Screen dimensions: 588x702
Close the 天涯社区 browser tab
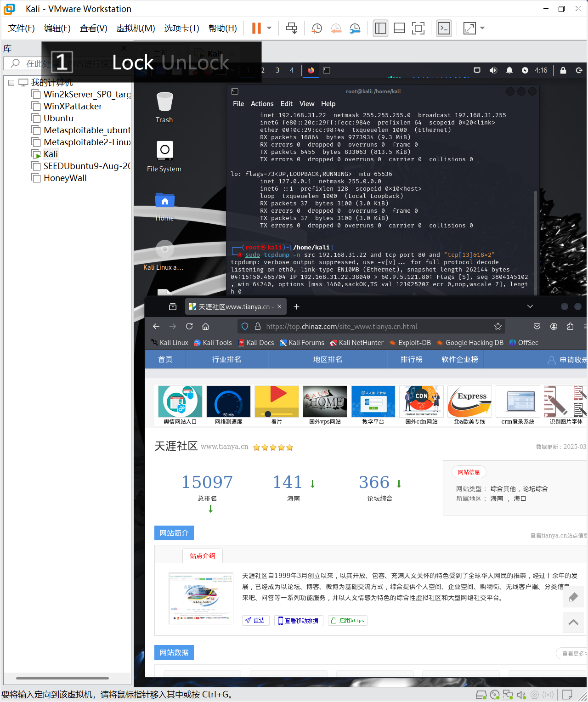[x=279, y=306]
